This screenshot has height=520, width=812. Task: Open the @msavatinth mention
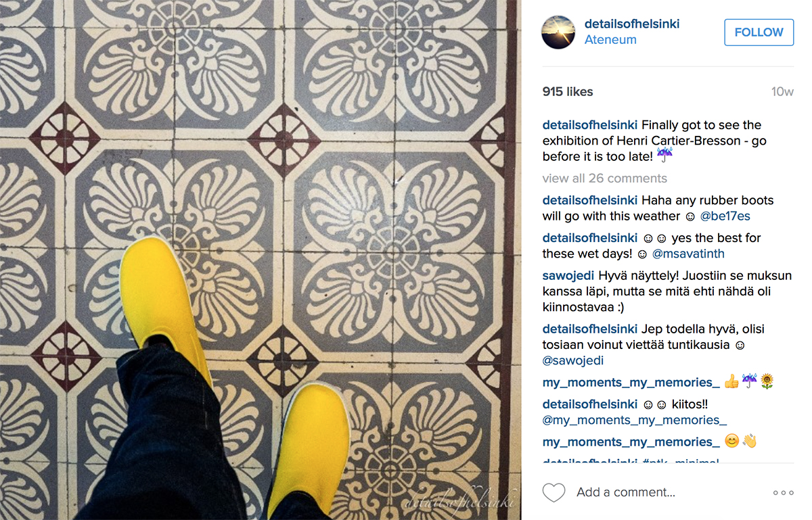pos(688,254)
